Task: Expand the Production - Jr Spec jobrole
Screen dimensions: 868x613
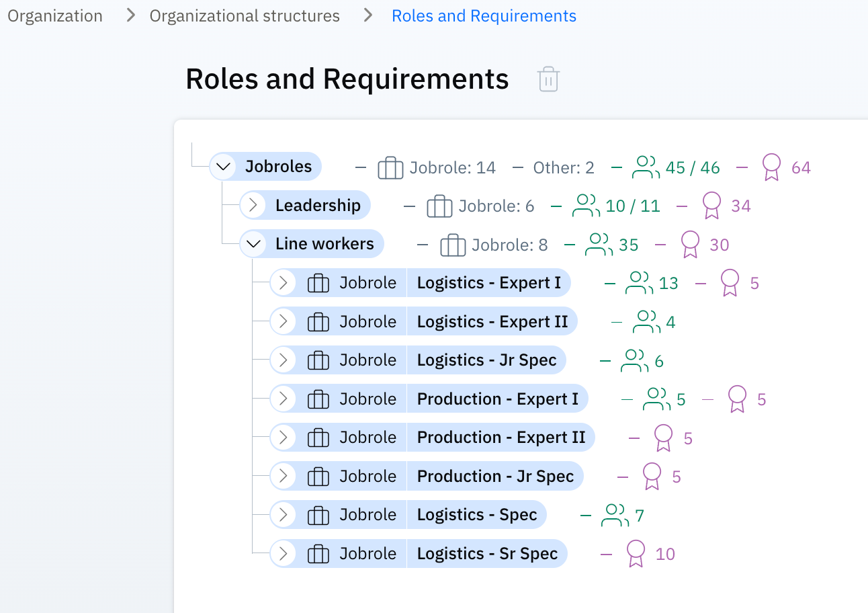Action: pos(283,477)
